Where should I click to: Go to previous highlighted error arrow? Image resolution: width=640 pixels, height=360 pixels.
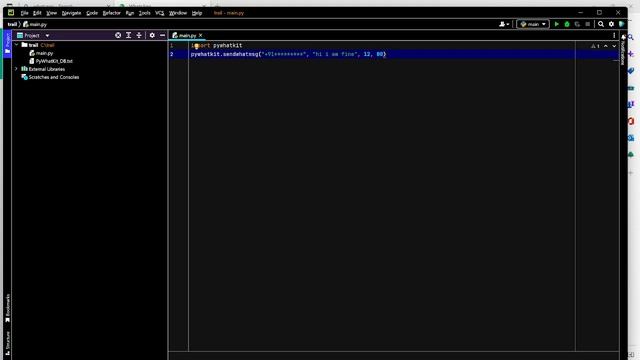point(606,46)
